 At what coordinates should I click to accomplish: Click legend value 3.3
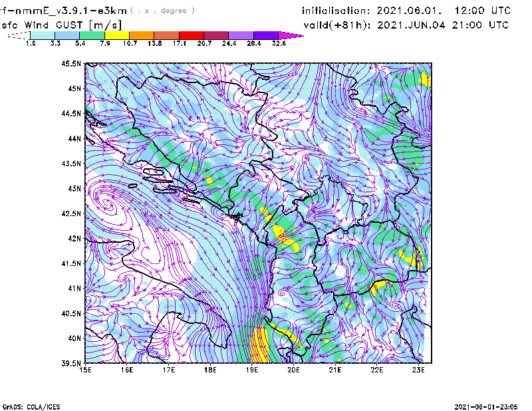coord(55,43)
